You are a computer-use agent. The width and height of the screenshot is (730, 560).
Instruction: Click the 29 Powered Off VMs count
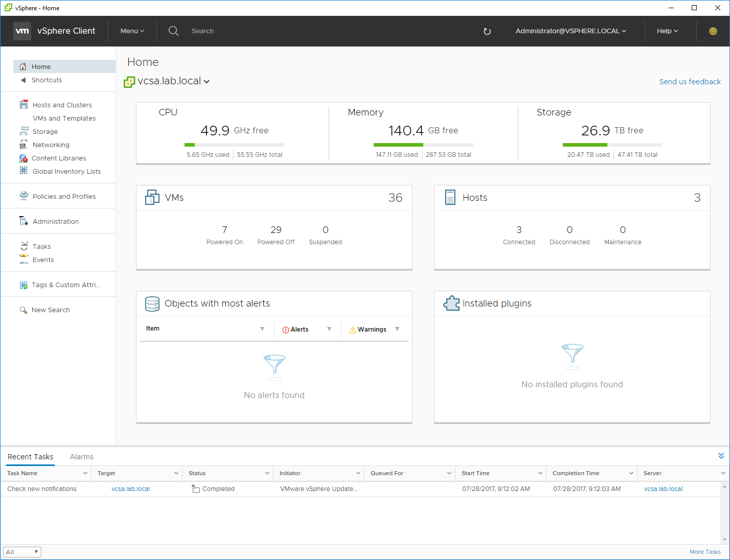tap(276, 230)
